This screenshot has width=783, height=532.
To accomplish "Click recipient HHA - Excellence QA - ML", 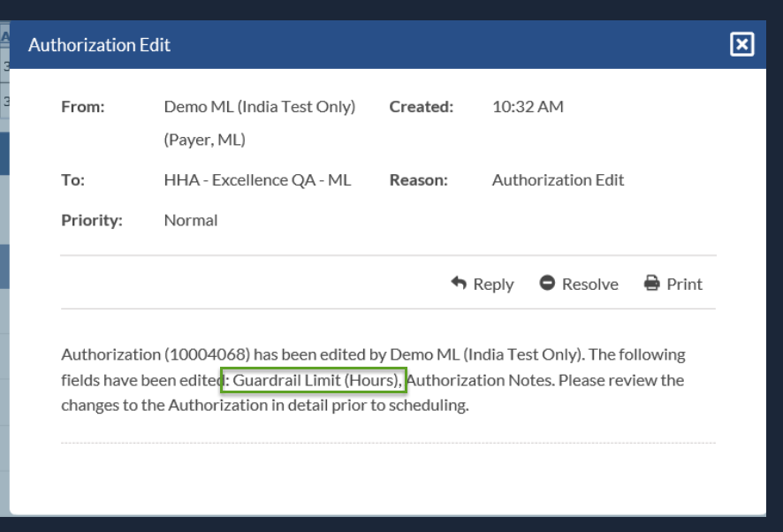I will coord(258,179).
